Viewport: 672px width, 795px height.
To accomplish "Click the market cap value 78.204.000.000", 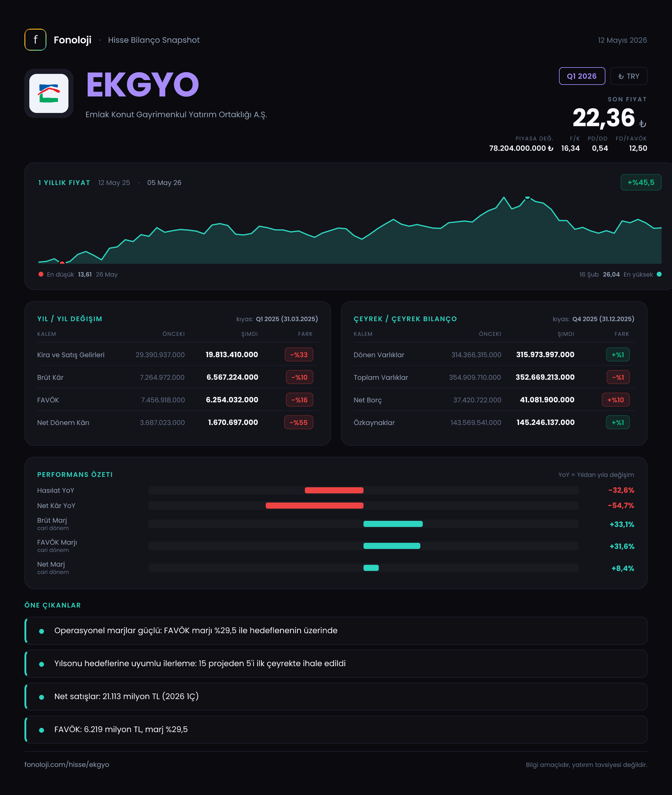I will pyautogui.click(x=521, y=148).
